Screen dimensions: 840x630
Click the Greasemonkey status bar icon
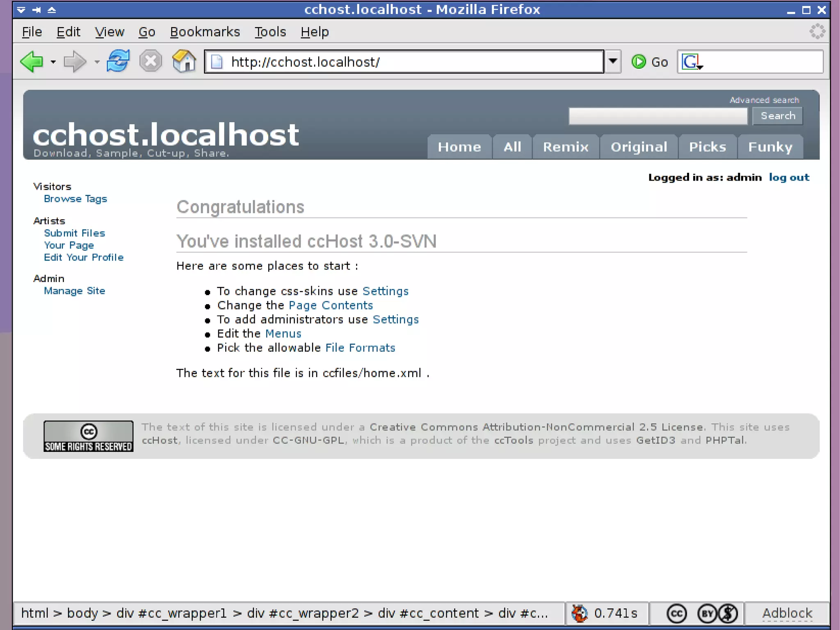tap(580, 613)
